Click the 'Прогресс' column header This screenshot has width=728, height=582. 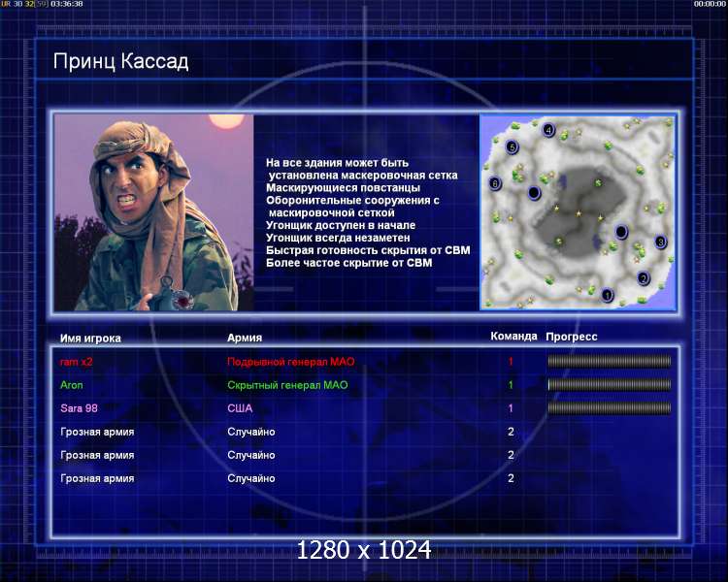572,337
